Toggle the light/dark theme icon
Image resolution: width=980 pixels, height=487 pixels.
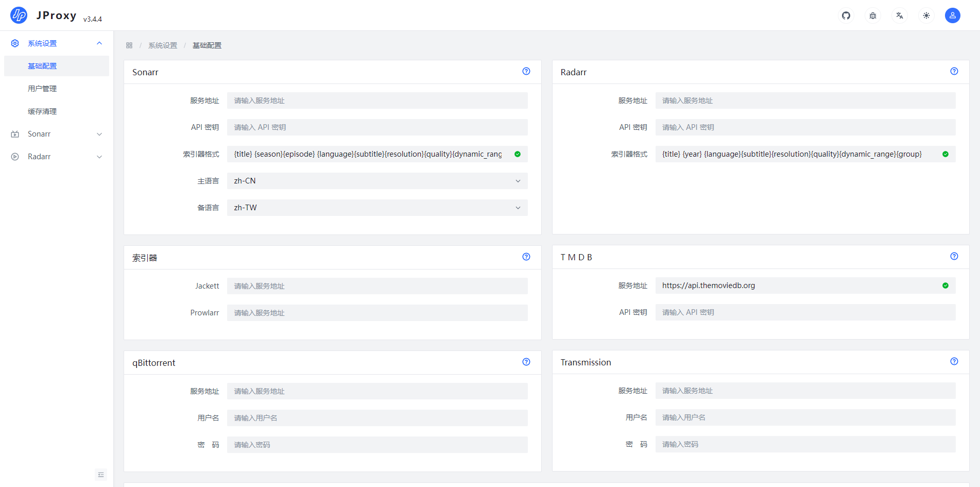click(926, 15)
